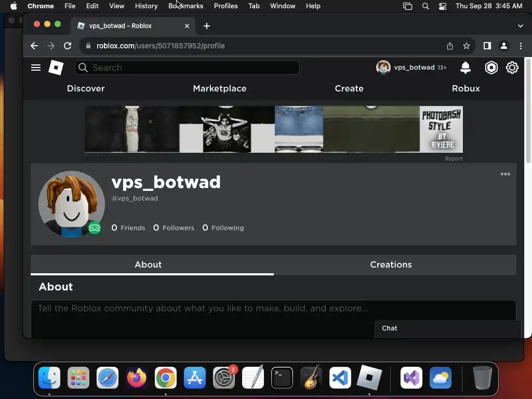Screen dimensions: 532x399
Task: Click the Photobash Style ad banner
Action: coord(273,129)
